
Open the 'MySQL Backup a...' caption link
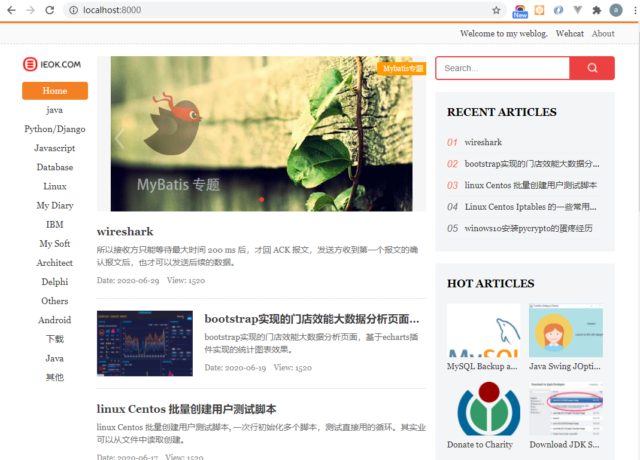click(x=482, y=367)
